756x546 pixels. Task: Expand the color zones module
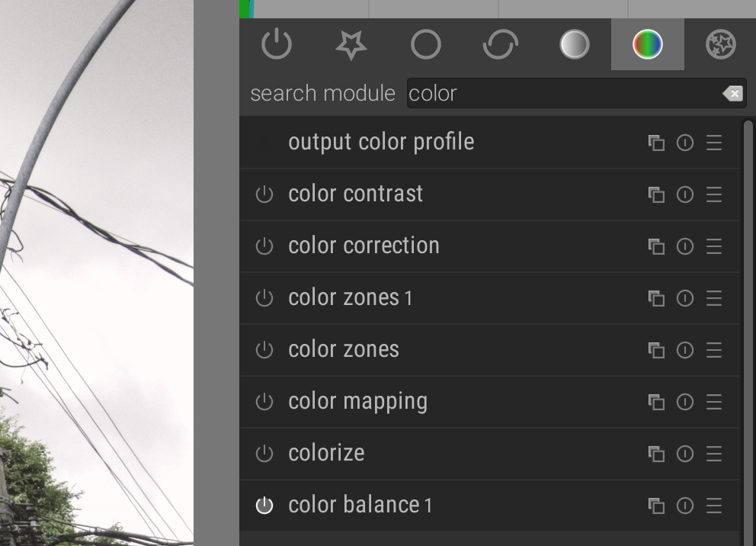click(344, 350)
